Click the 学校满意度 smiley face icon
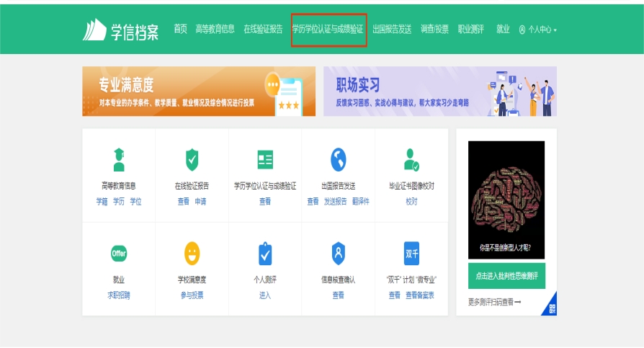Screen dimensions: 644x348 (x=192, y=253)
